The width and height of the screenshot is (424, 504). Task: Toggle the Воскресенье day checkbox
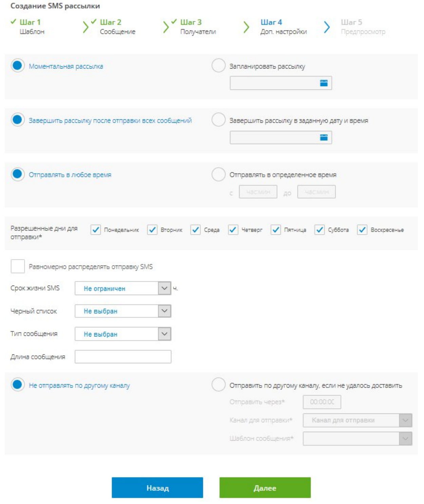point(362,230)
